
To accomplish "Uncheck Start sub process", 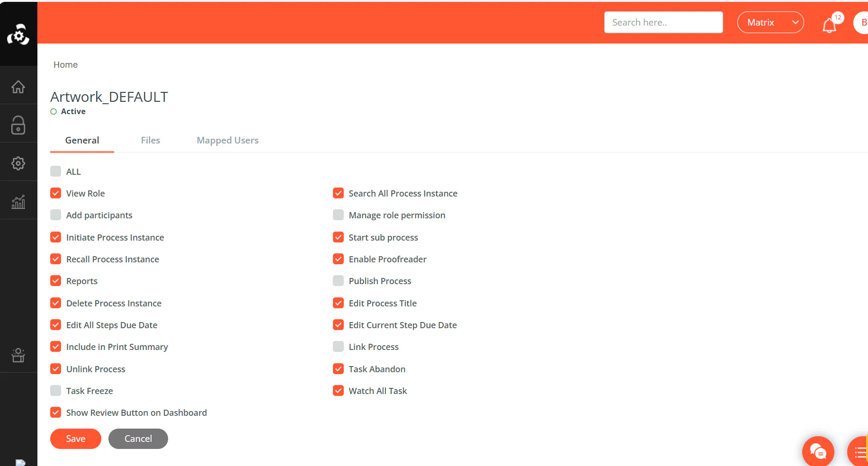I will [338, 237].
